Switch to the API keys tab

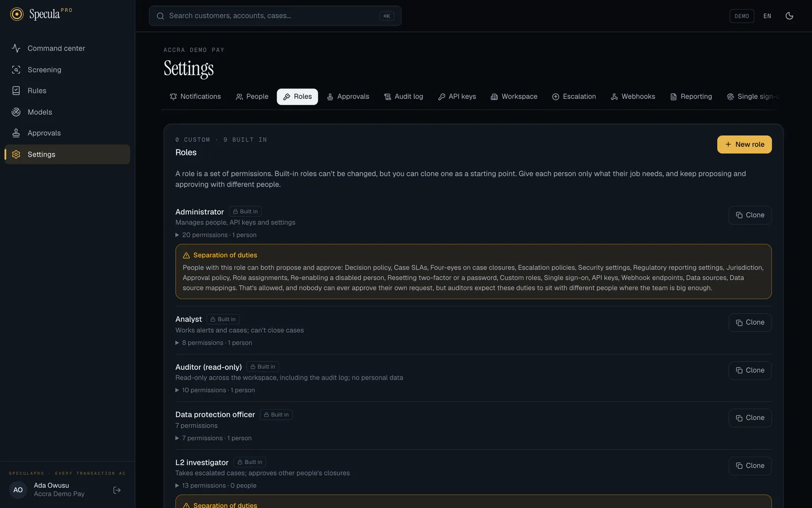[457, 97]
